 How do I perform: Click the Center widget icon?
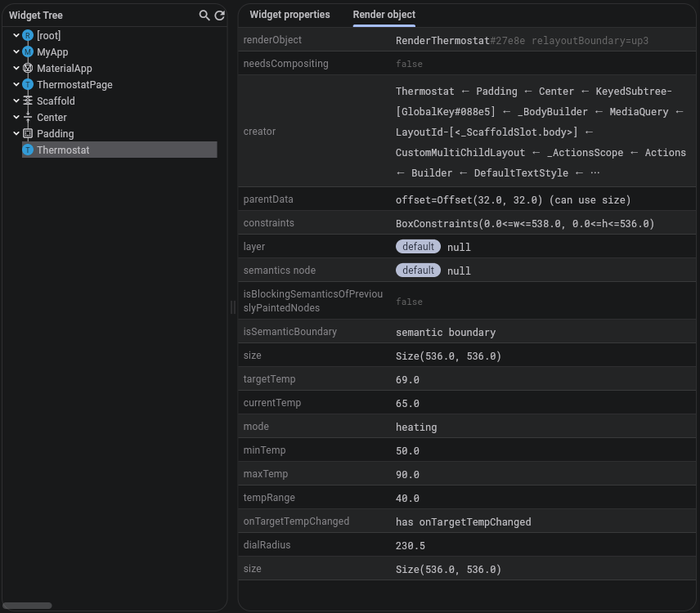tap(28, 118)
